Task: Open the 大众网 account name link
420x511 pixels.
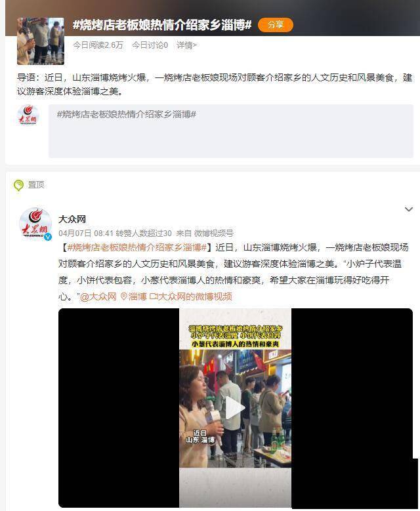Action: pos(72,219)
